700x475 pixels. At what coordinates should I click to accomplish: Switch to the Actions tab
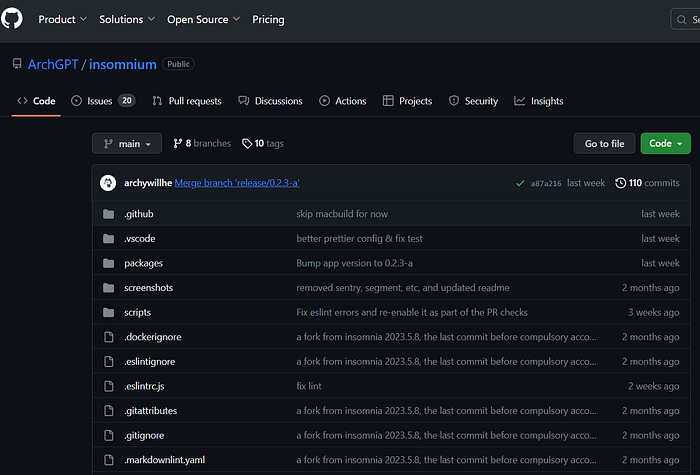[x=342, y=101]
